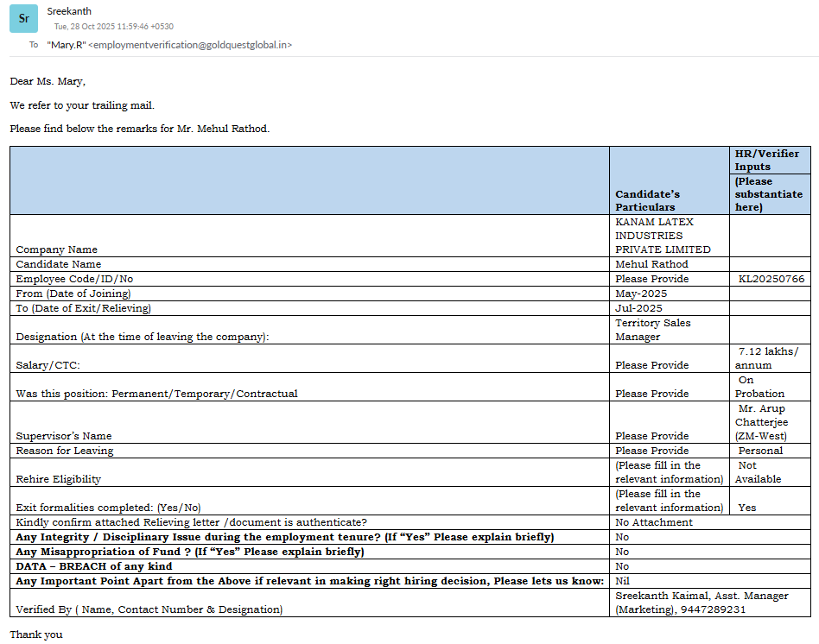The width and height of the screenshot is (819, 644).
Task: Click From (Date of Joining) label
Action: pyautogui.click(x=73, y=294)
